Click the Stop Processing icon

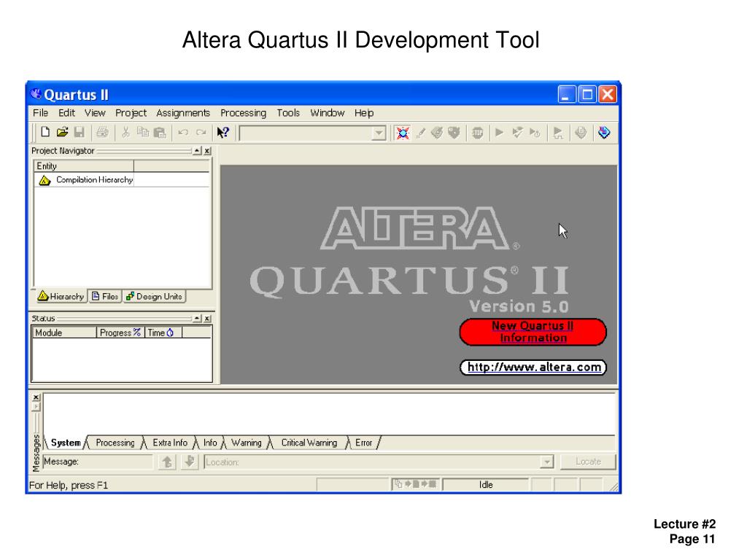click(477, 133)
